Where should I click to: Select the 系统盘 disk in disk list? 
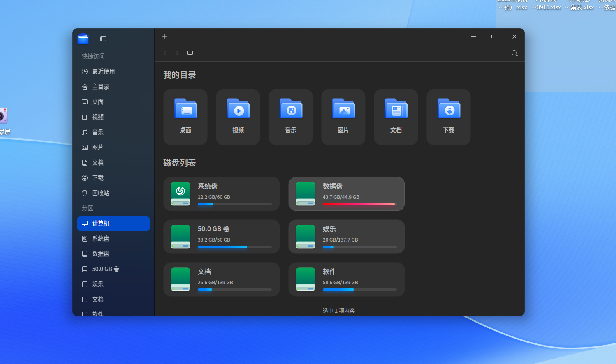(x=222, y=194)
